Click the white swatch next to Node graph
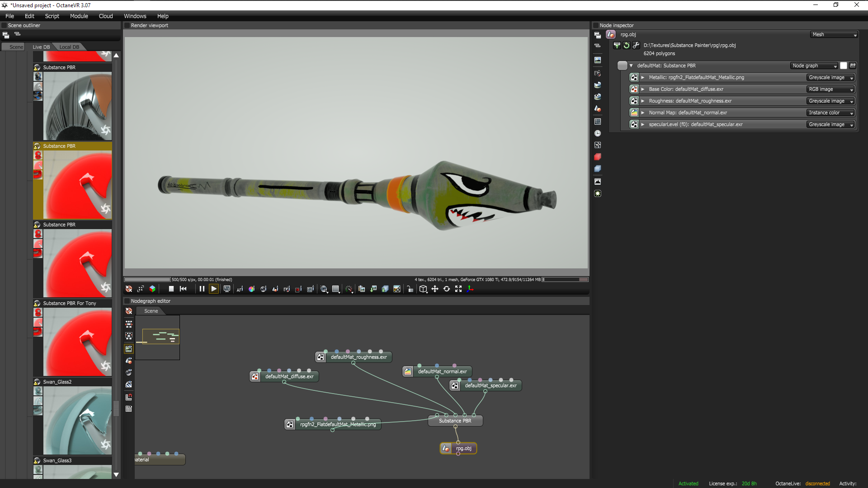Image resolution: width=868 pixels, height=488 pixels. point(843,66)
